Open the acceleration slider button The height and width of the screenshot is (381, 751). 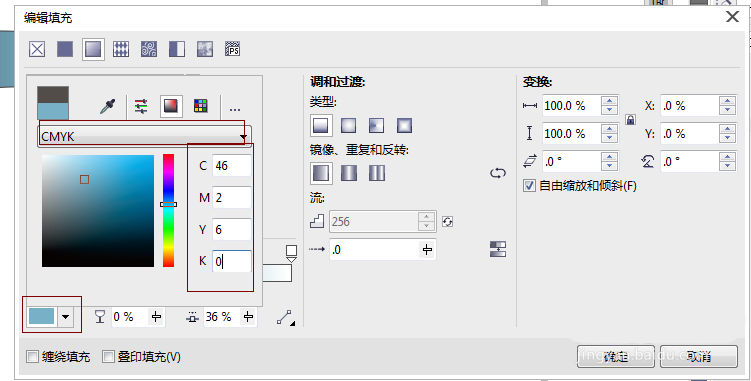[427, 250]
